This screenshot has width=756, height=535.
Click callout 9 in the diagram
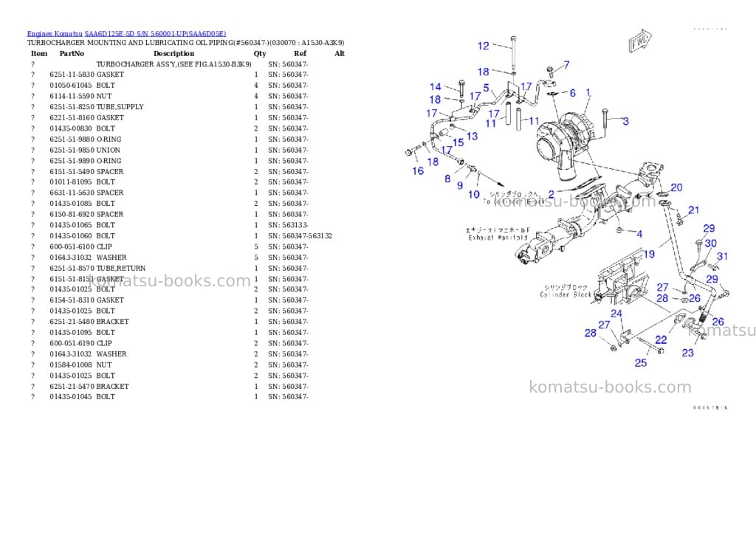[460, 185]
